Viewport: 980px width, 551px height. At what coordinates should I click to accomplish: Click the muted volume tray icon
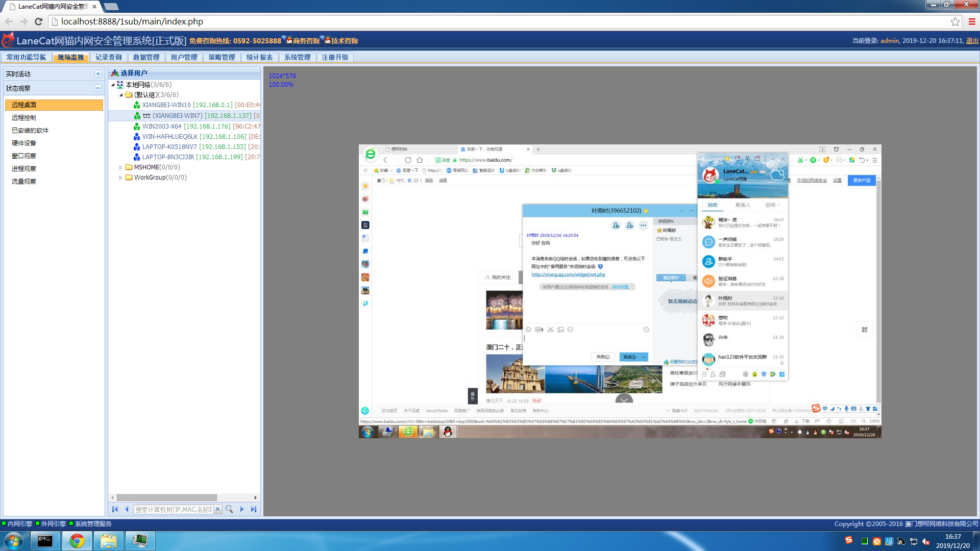926,541
